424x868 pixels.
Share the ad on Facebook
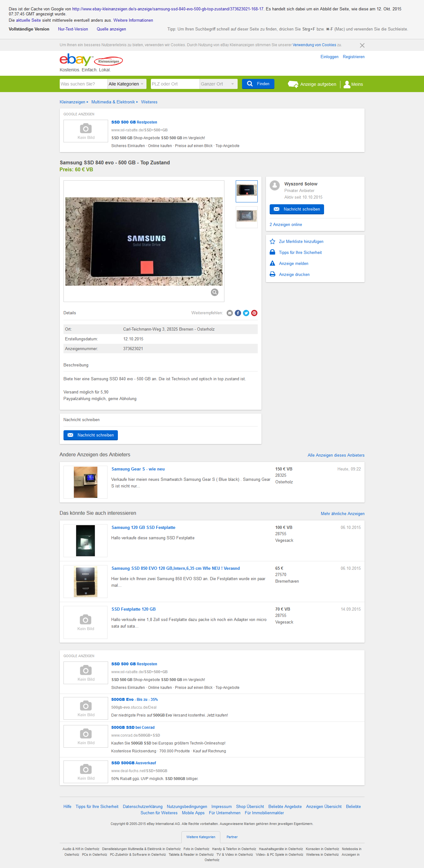(x=238, y=313)
